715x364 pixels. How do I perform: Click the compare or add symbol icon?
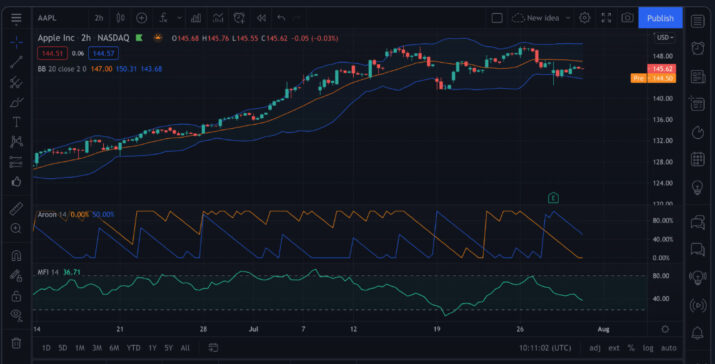point(142,18)
